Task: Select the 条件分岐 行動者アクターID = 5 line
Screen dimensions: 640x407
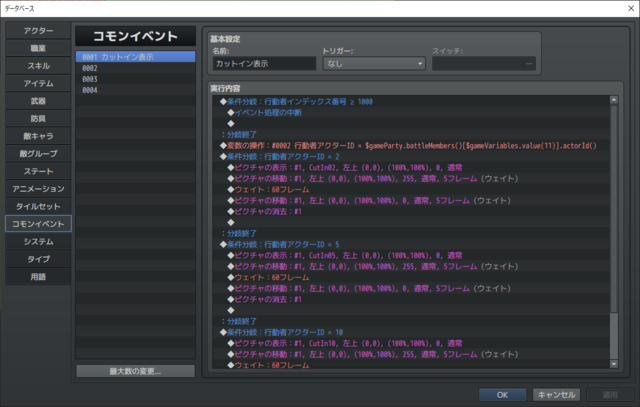Action: tap(411, 245)
